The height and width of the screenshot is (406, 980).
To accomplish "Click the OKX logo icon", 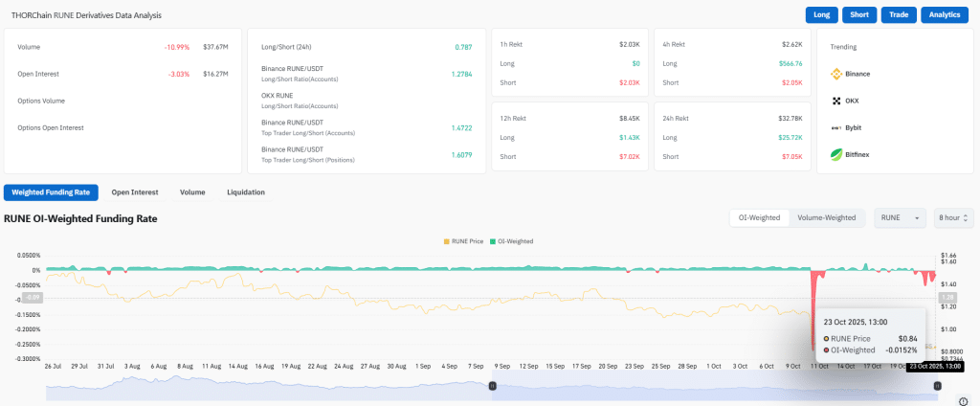I will pyautogui.click(x=835, y=101).
